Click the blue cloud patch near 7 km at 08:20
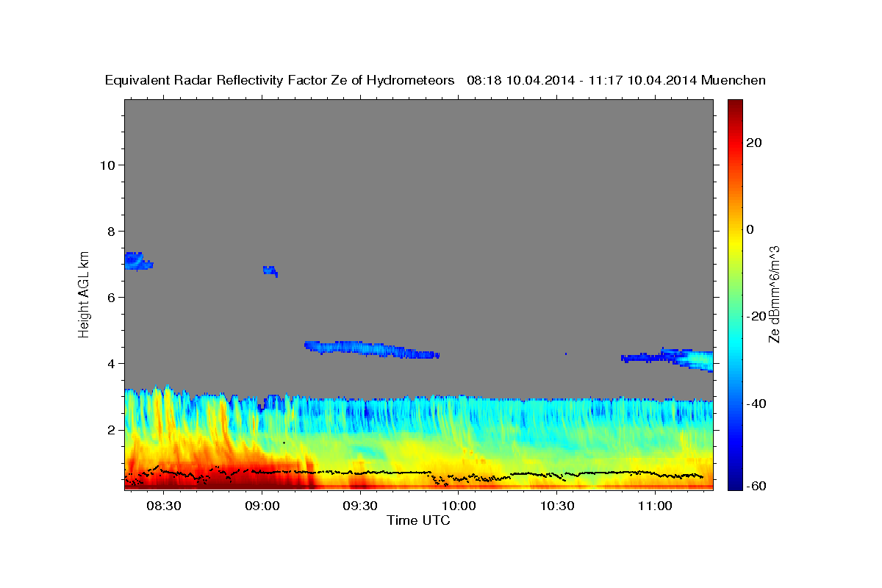Image resolution: width=882 pixels, height=588 pixels. pyautogui.click(x=137, y=261)
